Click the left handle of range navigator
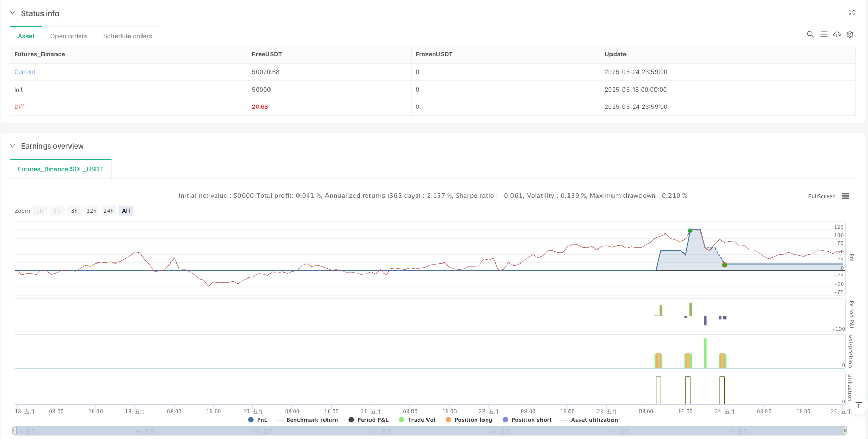The height and width of the screenshot is (439, 868). coord(15,430)
